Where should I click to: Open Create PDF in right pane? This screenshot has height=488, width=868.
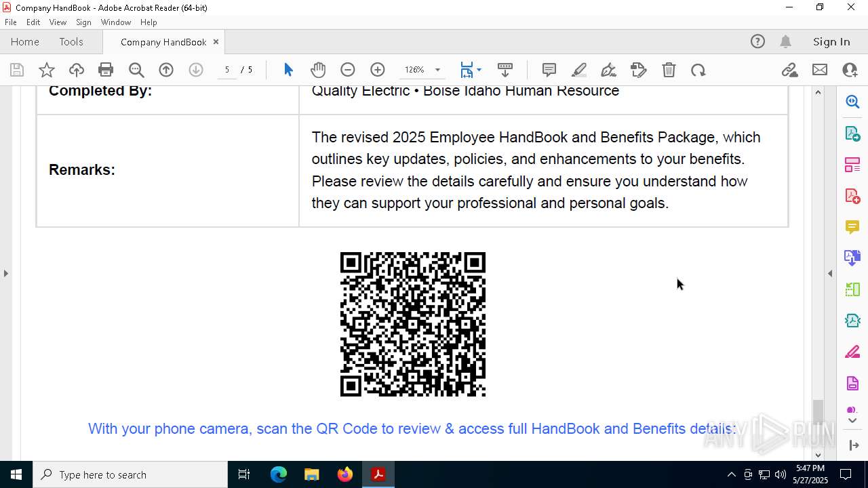tap(852, 196)
